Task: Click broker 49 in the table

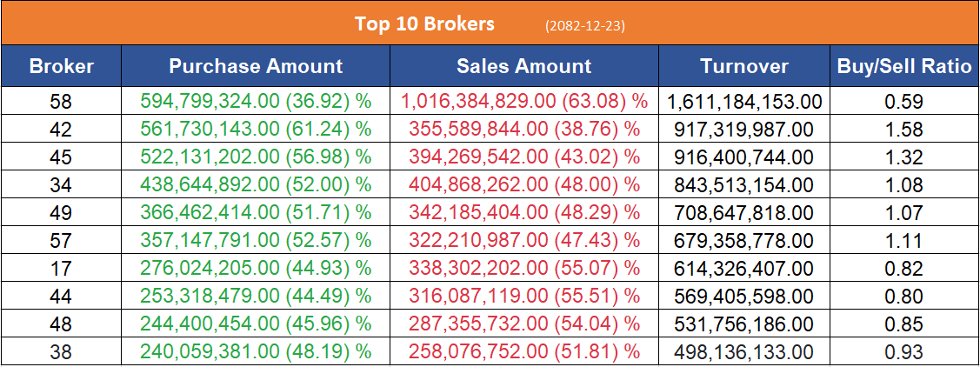Action: (x=61, y=213)
